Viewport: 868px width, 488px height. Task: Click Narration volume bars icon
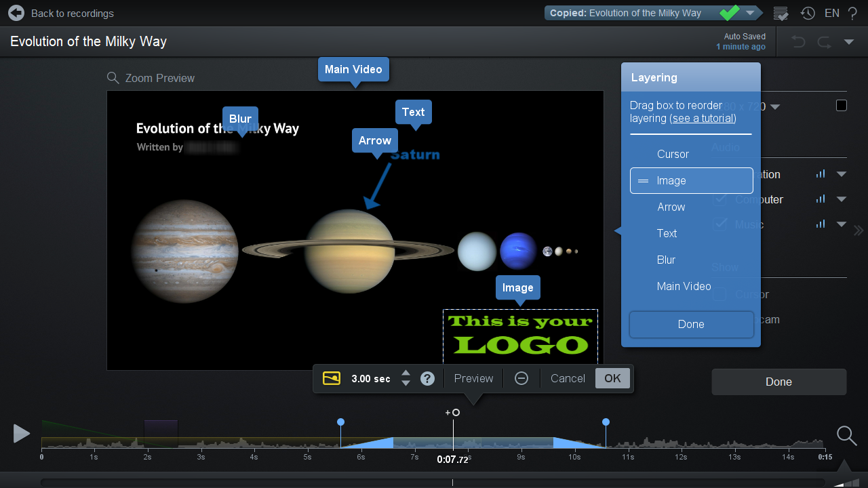[x=821, y=174]
